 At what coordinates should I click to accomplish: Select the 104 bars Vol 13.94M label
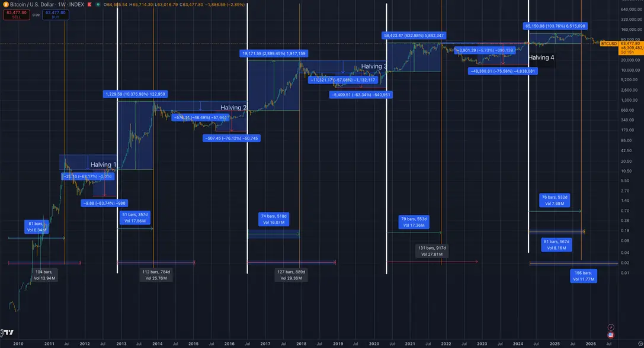tap(44, 275)
